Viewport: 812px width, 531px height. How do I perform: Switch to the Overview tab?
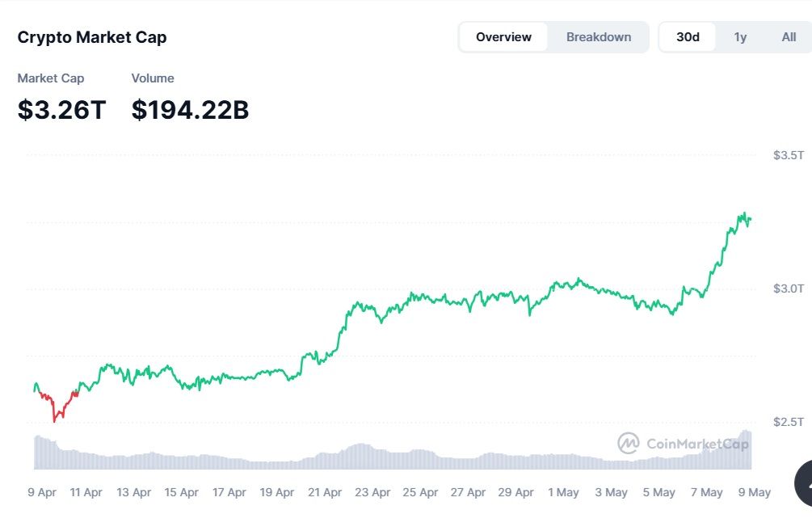coord(503,37)
